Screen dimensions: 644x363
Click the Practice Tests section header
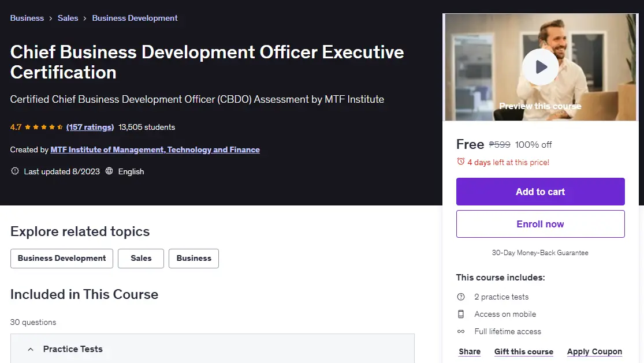(x=213, y=349)
